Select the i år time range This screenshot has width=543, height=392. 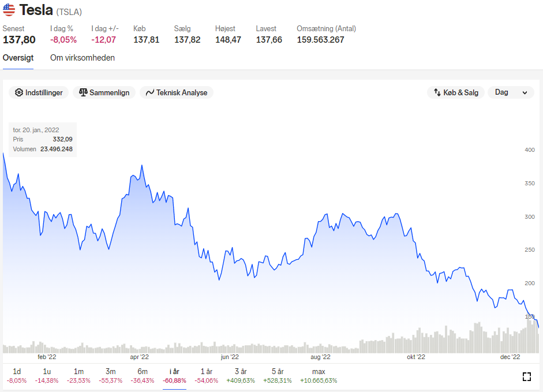click(174, 376)
